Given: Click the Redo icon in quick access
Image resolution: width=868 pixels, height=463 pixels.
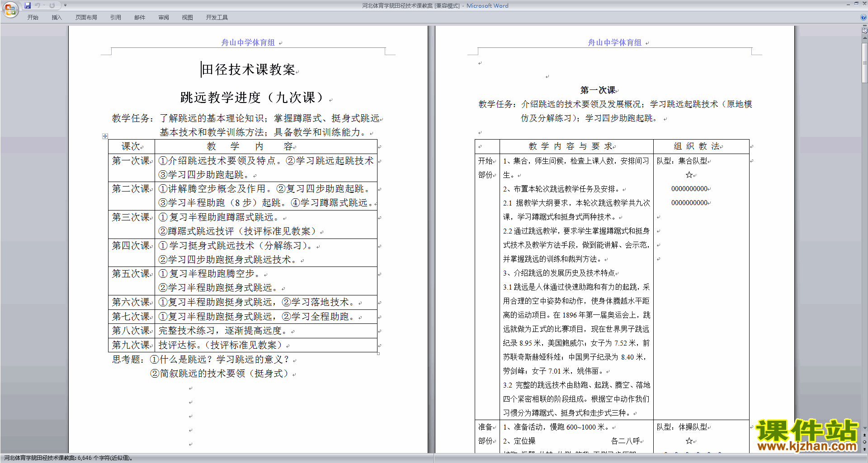Looking at the screenshot, I should 52,5.
